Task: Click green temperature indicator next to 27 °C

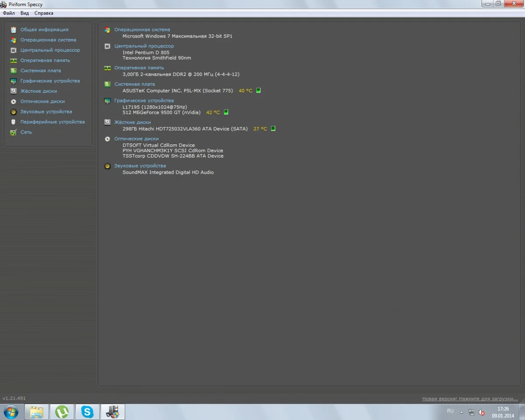Action: (x=273, y=129)
